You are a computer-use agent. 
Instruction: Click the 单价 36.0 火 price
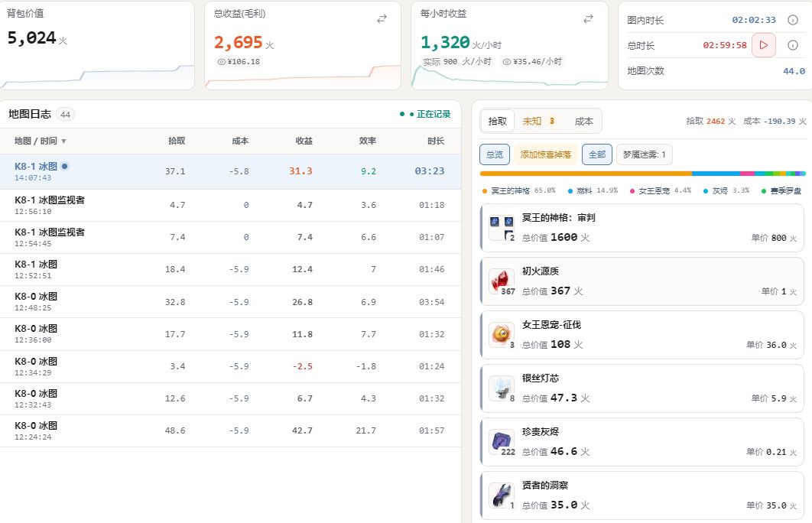[x=771, y=345]
